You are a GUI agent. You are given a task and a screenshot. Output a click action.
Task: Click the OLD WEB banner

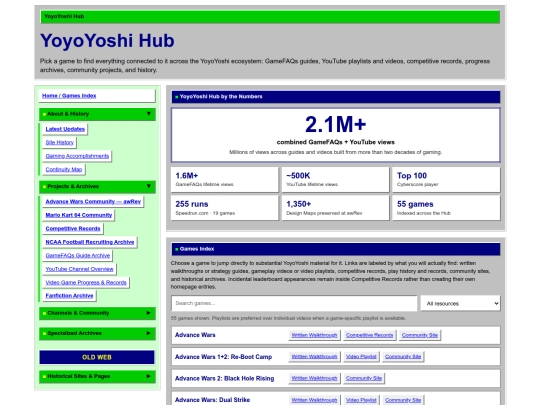(97, 357)
